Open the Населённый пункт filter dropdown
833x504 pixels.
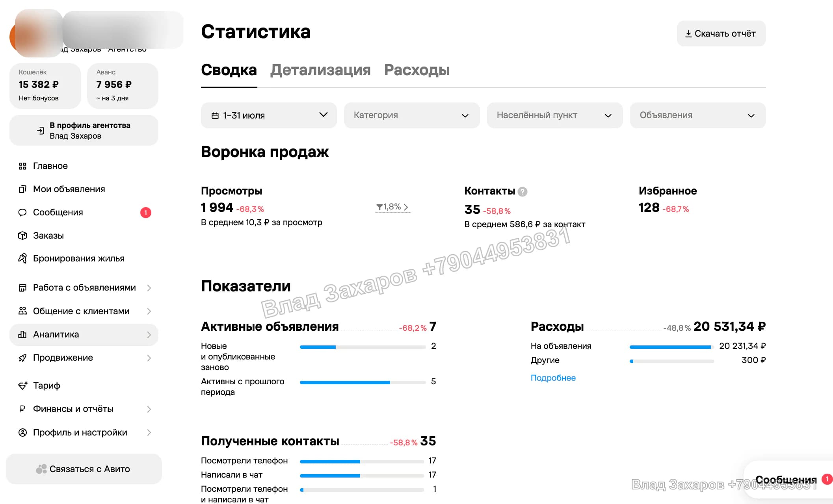tap(555, 115)
